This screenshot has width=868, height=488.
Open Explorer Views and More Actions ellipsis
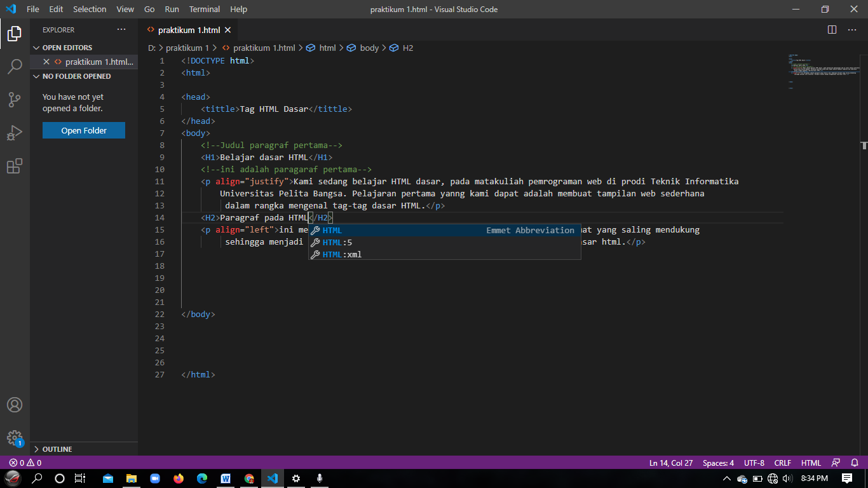(121, 30)
